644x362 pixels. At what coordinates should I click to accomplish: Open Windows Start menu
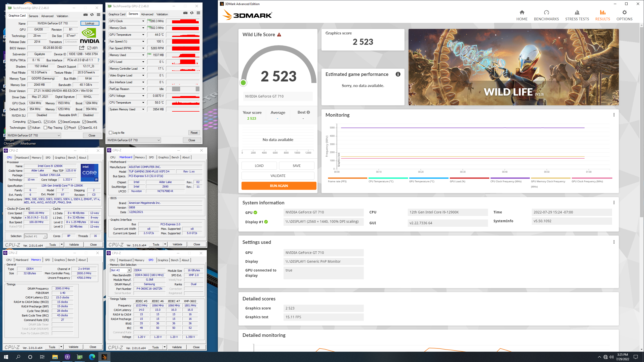coord(6,357)
